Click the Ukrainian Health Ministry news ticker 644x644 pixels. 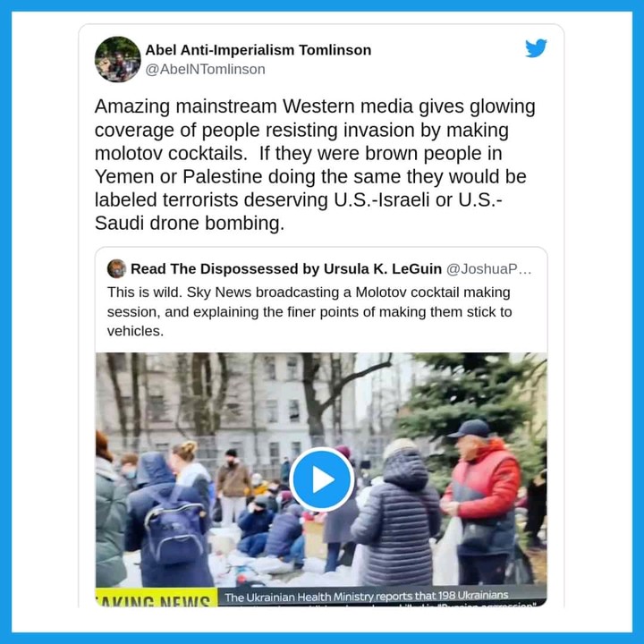click(382, 597)
